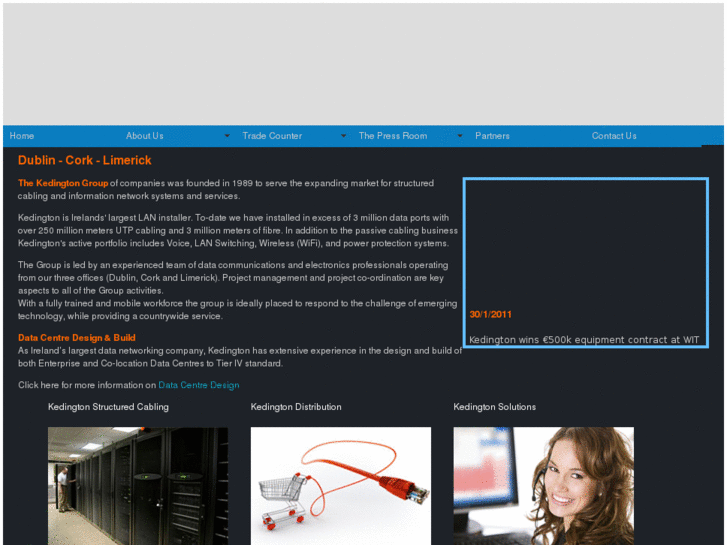The image size is (727, 545).
Task: Open the Trade Counter menu
Action: tap(272, 136)
